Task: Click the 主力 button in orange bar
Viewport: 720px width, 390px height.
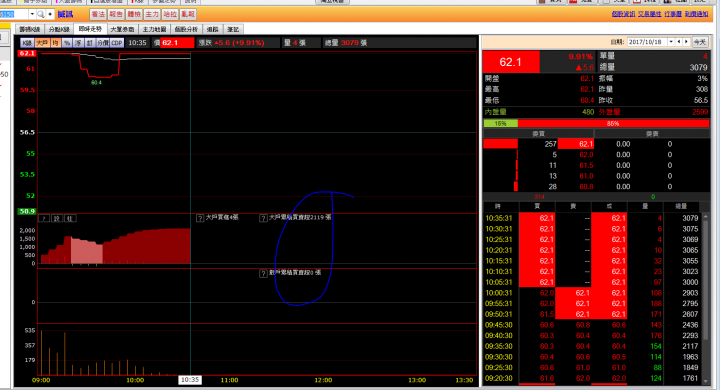Action: (152, 14)
